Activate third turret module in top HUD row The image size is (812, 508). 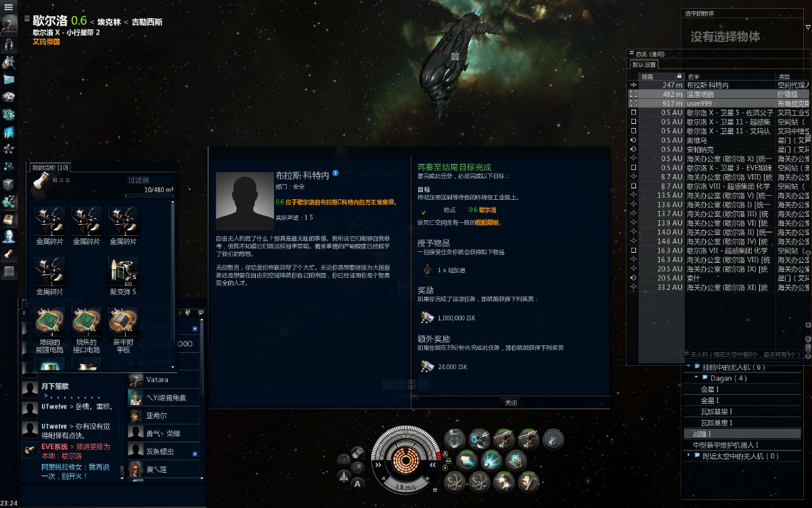pyautogui.click(x=503, y=439)
